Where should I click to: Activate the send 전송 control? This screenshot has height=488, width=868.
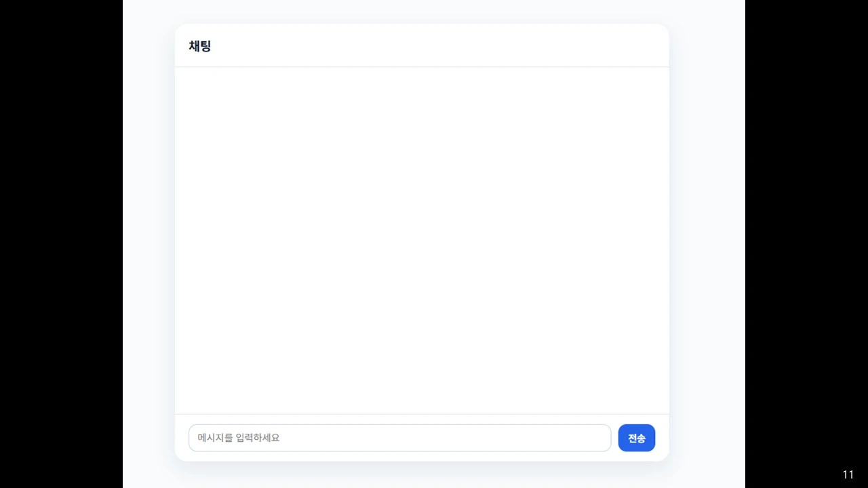coord(636,438)
